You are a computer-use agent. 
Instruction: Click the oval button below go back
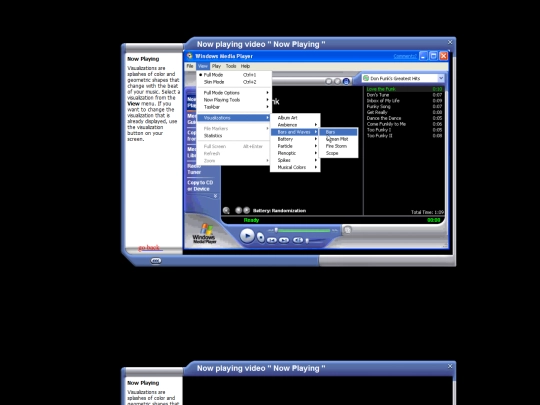pos(156,261)
